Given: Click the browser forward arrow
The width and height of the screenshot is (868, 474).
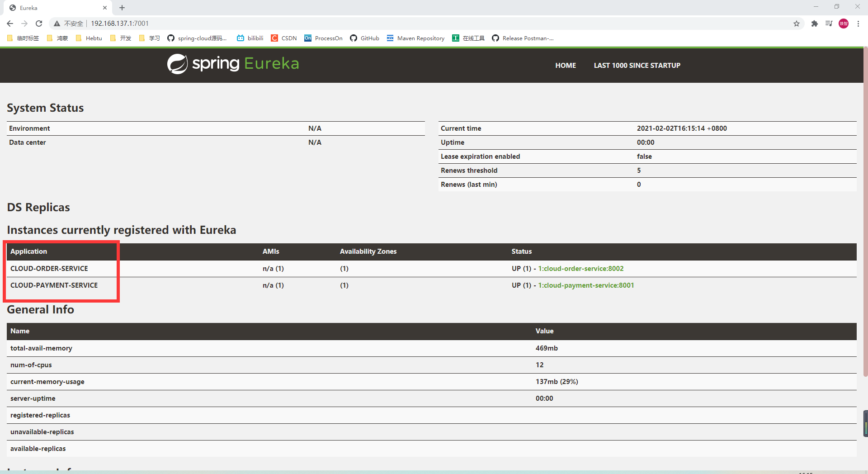Looking at the screenshot, I should pyautogui.click(x=24, y=24).
